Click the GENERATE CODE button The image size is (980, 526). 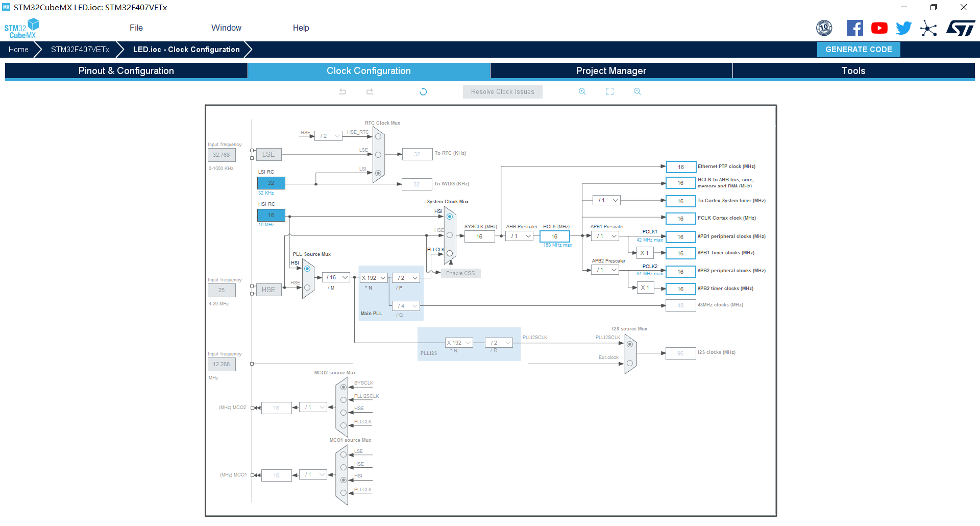pos(859,50)
